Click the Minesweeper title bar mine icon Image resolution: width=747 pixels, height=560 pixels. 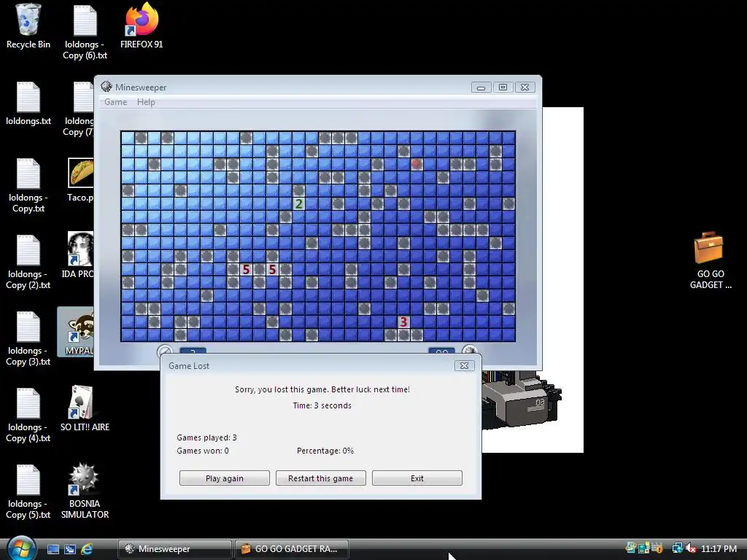point(107,87)
